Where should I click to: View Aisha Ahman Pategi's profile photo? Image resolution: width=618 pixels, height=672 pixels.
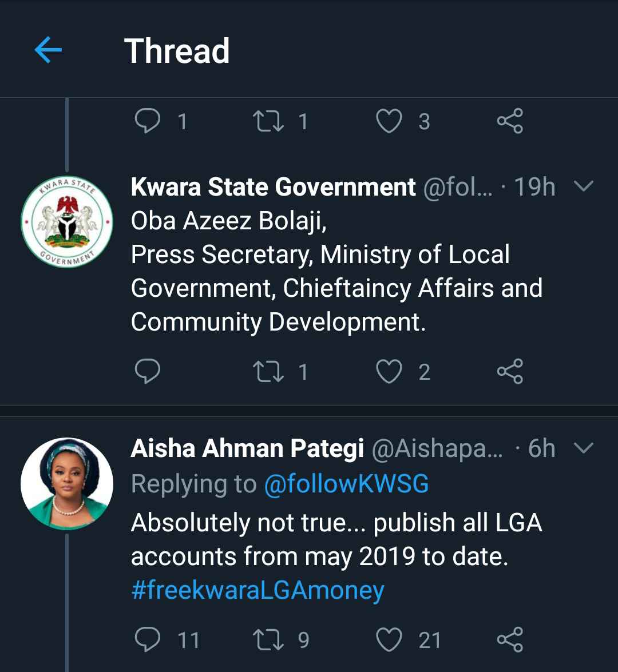pos(67,483)
